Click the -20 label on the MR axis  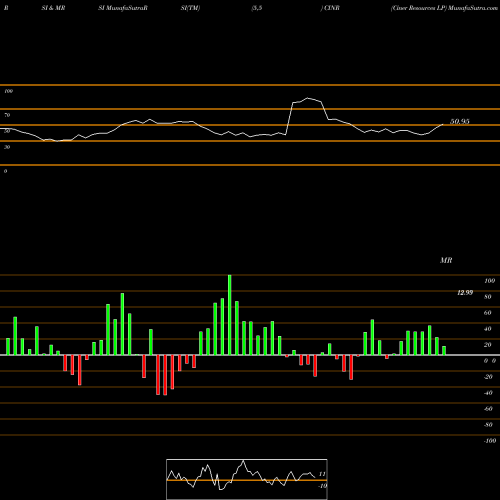coord(488,377)
